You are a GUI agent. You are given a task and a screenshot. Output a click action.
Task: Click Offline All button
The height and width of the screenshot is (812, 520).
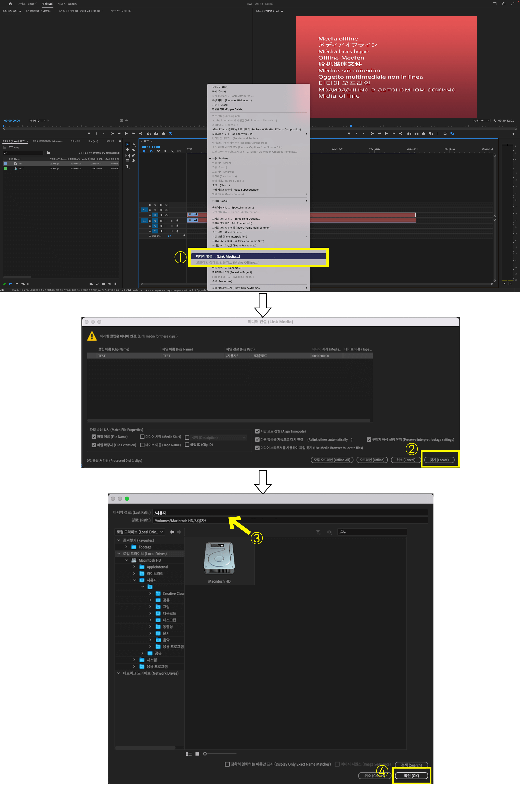pos(331,460)
